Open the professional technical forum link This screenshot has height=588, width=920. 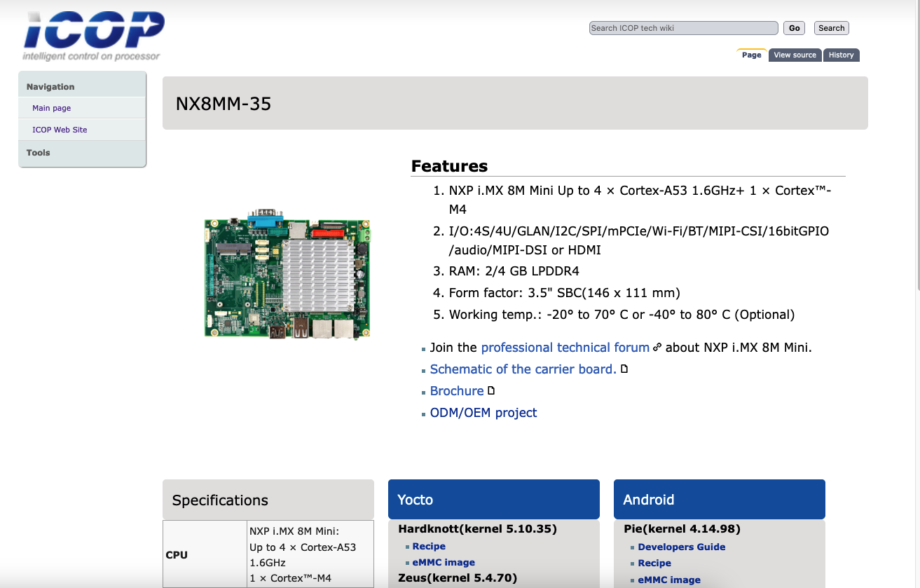click(565, 347)
